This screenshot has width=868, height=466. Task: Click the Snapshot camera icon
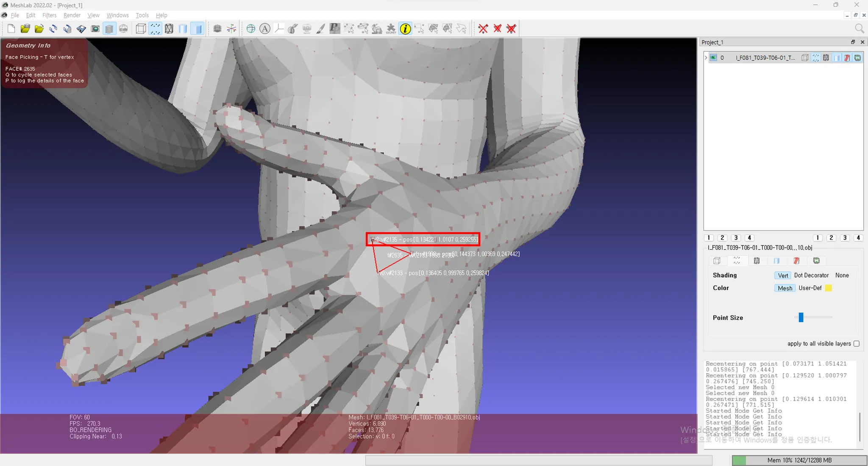tap(95, 29)
